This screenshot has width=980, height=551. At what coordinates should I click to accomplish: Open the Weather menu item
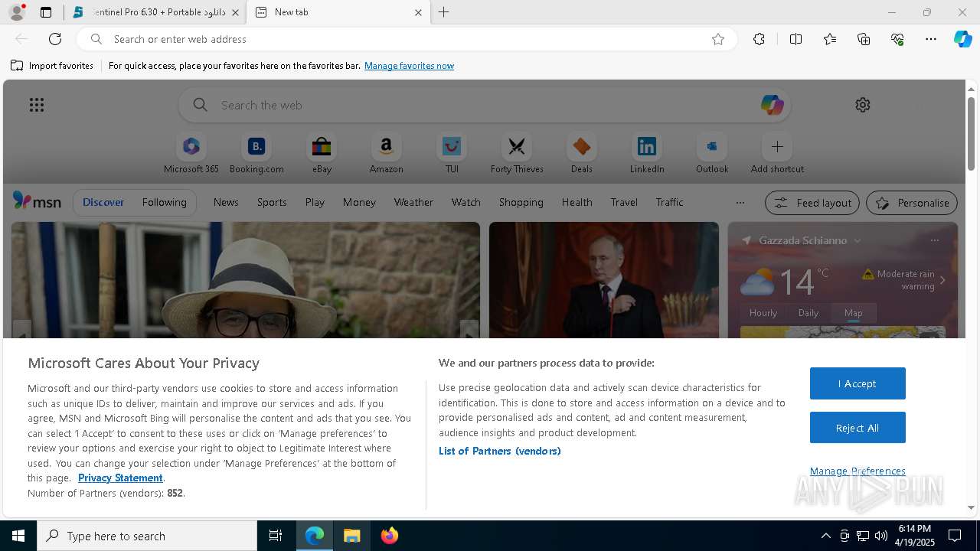click(x=413, y=202)
